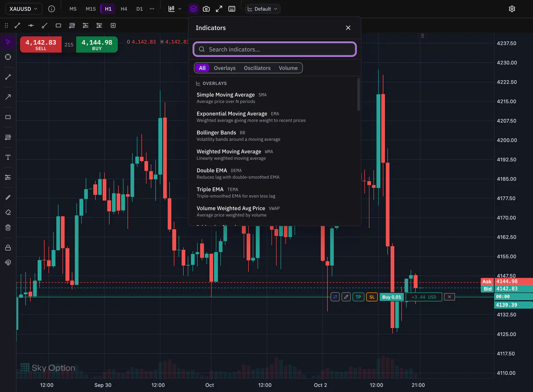Lock drawings with the padlock icon
533x392 pixels.
tap(8, 248)
